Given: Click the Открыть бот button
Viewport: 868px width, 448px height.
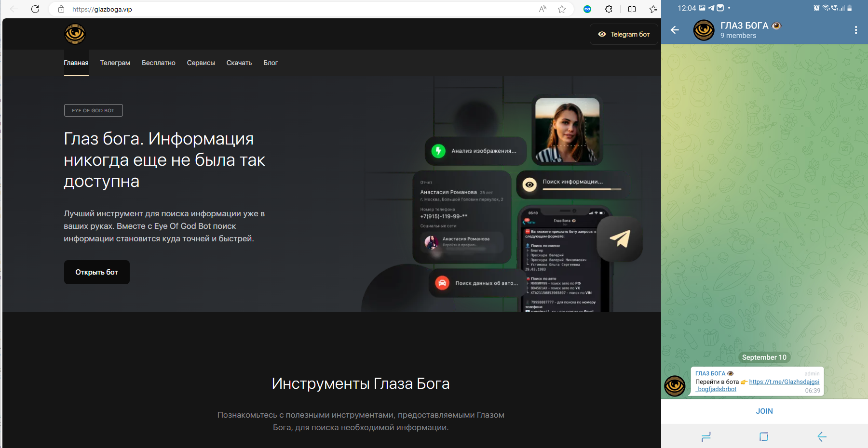Looking at the screenshot, I should tap(97, 272).
